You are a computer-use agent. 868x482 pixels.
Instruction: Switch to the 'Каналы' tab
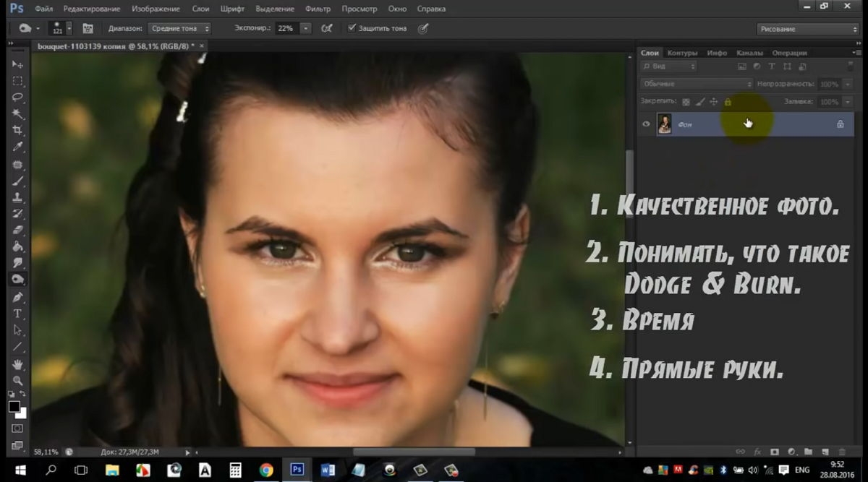(x=749, y=53)
